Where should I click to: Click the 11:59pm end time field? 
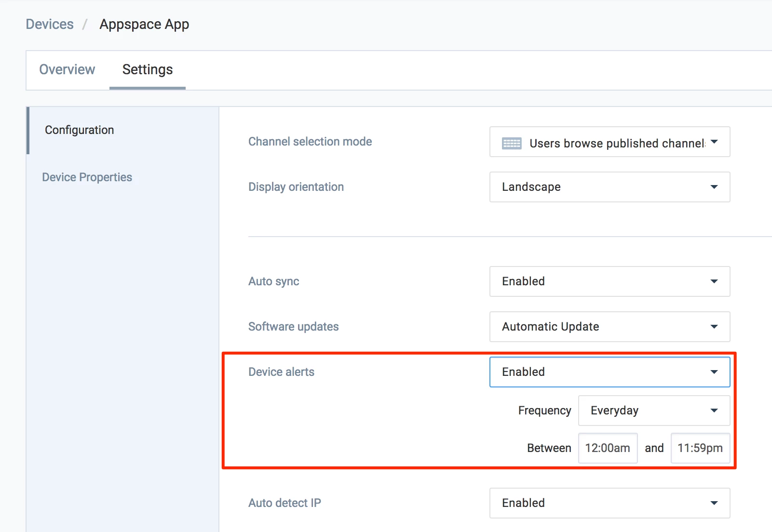700,448
